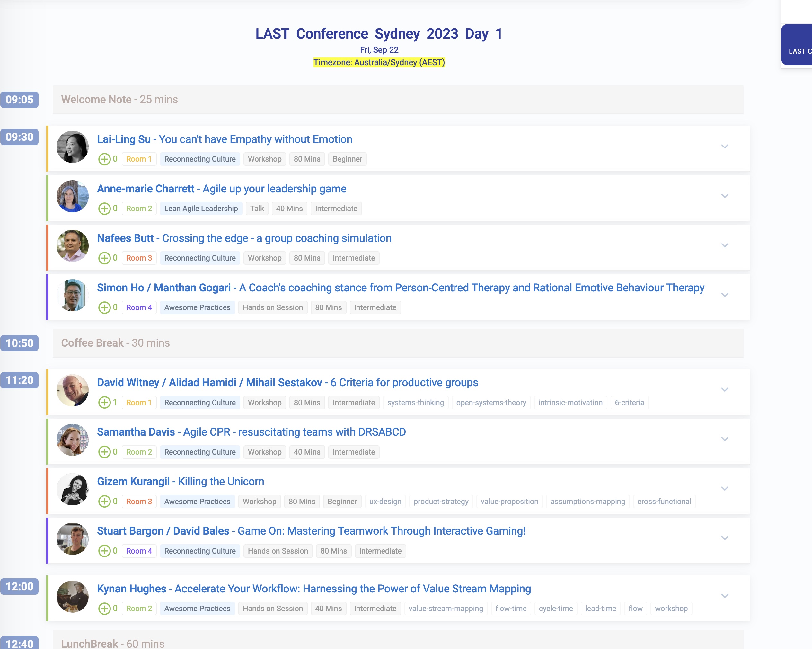Viewport: 812px width, 649px height.
Task: Click plus icon on Kynan Hughes session
Action: (104, 608)
